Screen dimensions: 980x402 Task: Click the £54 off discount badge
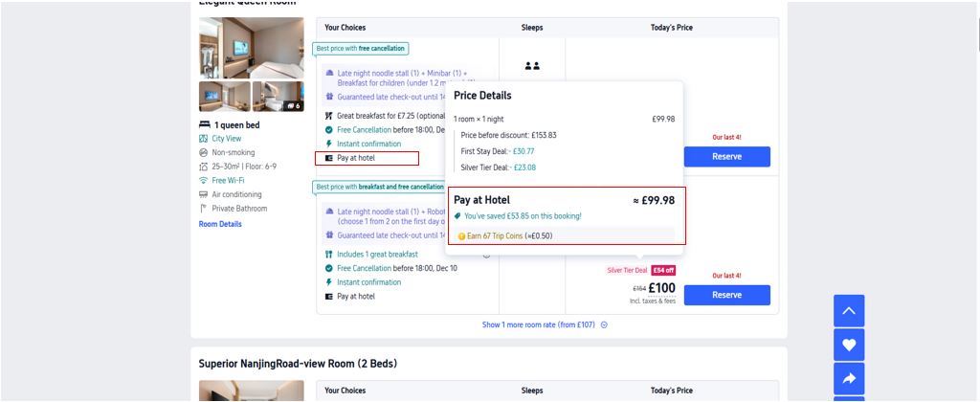pyautogui.click(x=663, y=270)
